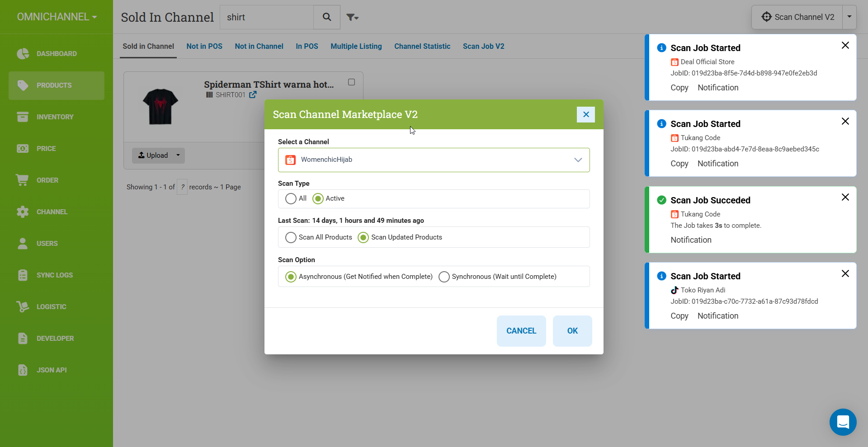Open the Not in Channel tab
868x447 pixels.
point(259,46)
